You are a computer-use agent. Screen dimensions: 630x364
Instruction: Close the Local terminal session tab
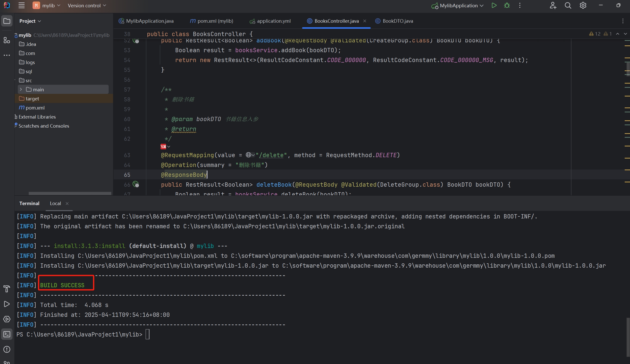pos(67,204)
